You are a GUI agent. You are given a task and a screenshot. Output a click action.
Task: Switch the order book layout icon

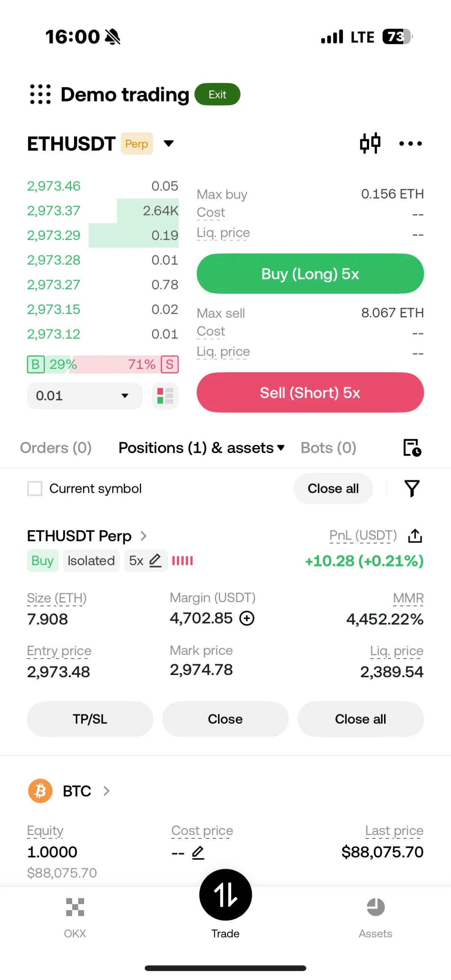165,396
